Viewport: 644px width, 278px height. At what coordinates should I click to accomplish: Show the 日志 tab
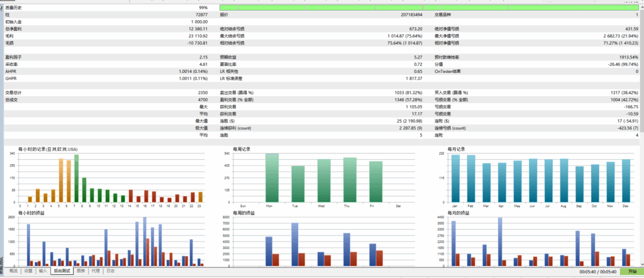(x=111, y=271)
